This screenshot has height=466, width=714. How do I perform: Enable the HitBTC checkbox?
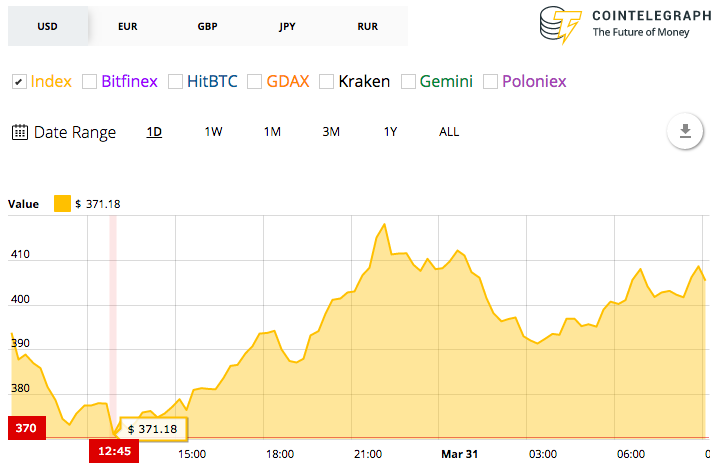[x=175, y=81]
